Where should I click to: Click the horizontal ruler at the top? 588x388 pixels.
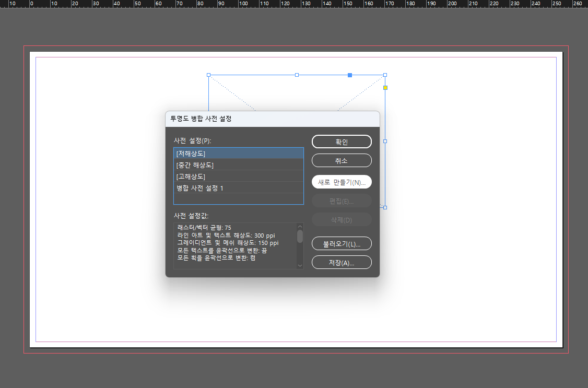pyautogui.click(x=292, y=4)
